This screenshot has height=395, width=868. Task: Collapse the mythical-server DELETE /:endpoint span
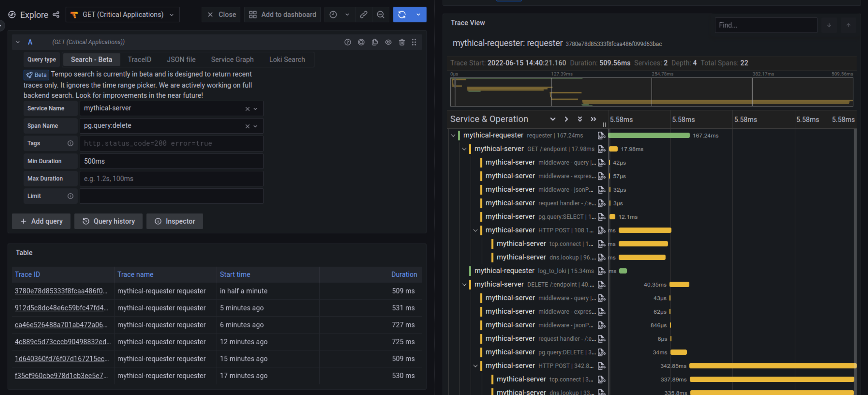coord(464,284)
